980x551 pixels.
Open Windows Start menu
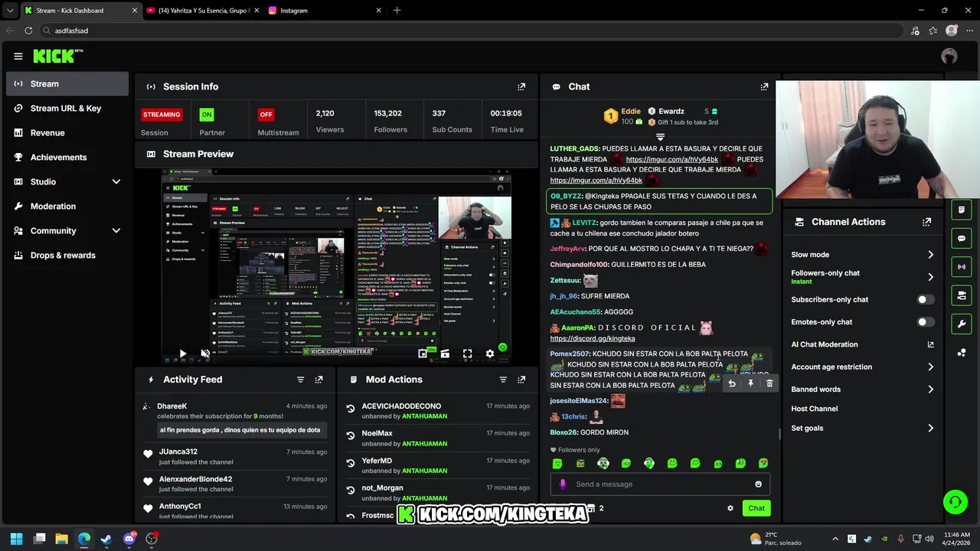coord(17,539)
